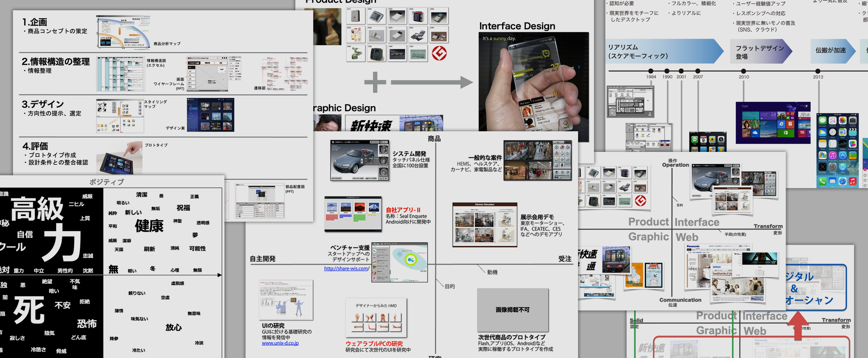Screen dimensions: 868x358
Task: Select the 2007 timeline dot
Action: click(x=697, y=71)
